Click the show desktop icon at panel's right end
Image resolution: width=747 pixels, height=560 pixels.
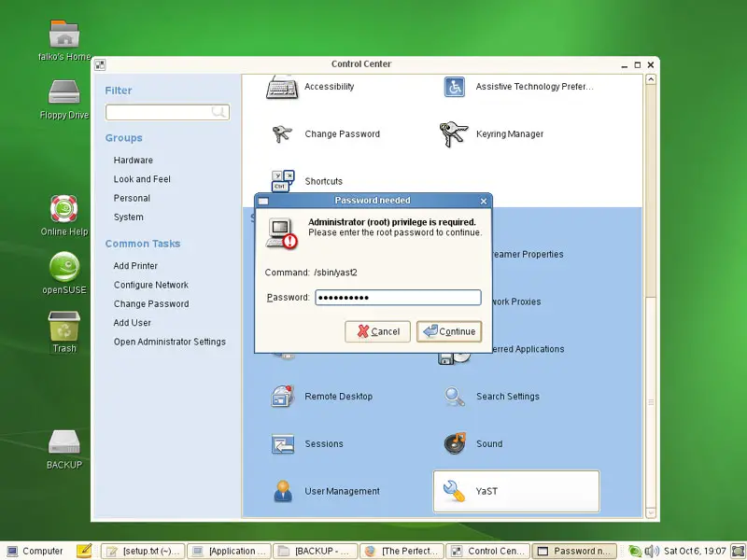pos(738,552)
